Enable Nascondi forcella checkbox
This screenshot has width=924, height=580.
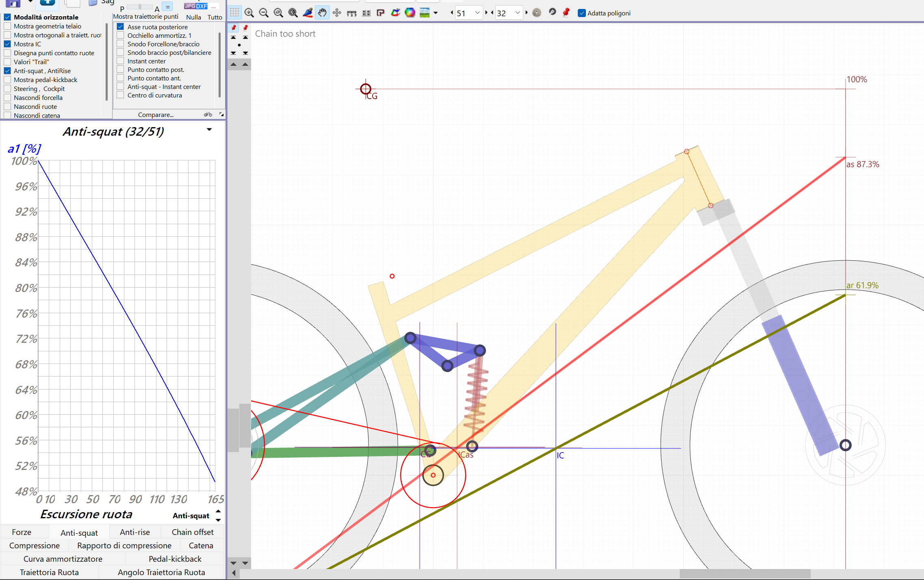coord(7,97)
